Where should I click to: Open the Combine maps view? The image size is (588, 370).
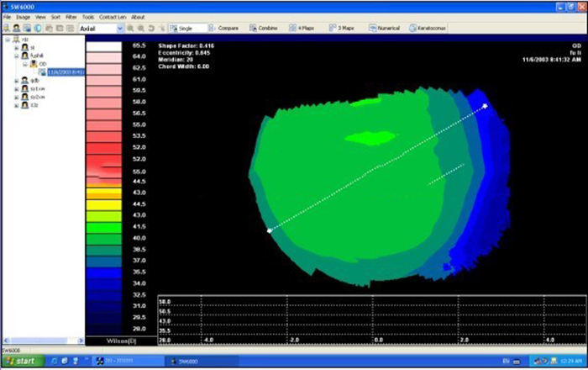tap(263, 28)
